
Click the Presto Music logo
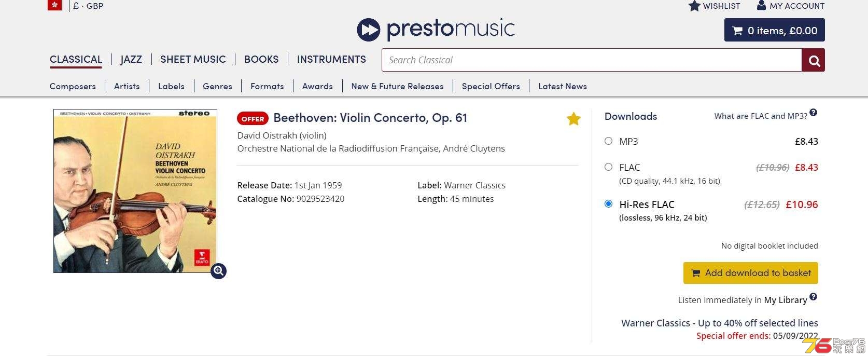click(x=436, y=29)
